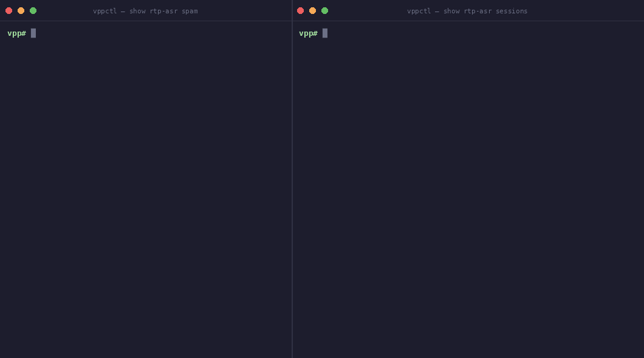Click the vpp# prompt in the sessions window
Viewport: 644px width, 358px height.
coord(308,33)
